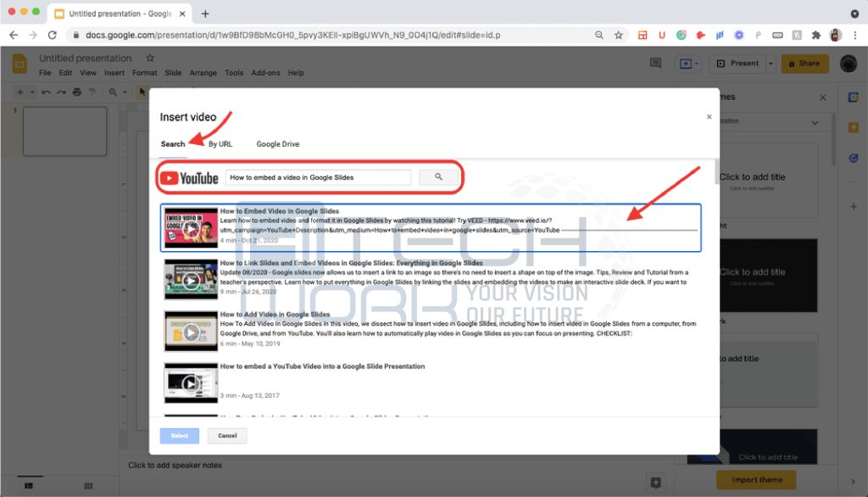This screenshot has height=497, width=868.
Task: Pick thumbnail of How to embed a YouTube Video
Action: (191, 383)
